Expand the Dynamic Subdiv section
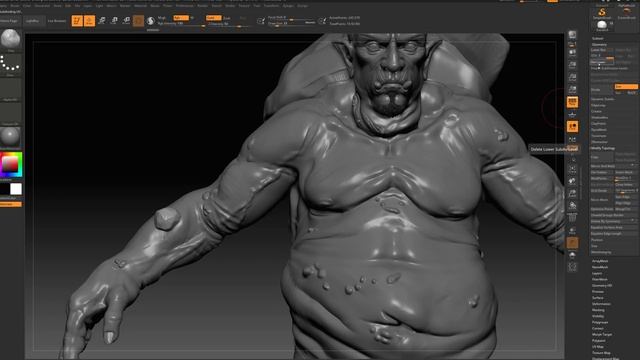The height and width of the screenshot is (360, 640). (x=603, y=99)
